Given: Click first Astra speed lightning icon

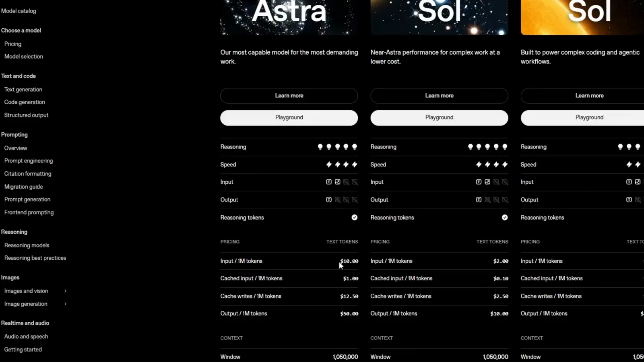Looking at the screenshot, I should [x=329, y=165].
